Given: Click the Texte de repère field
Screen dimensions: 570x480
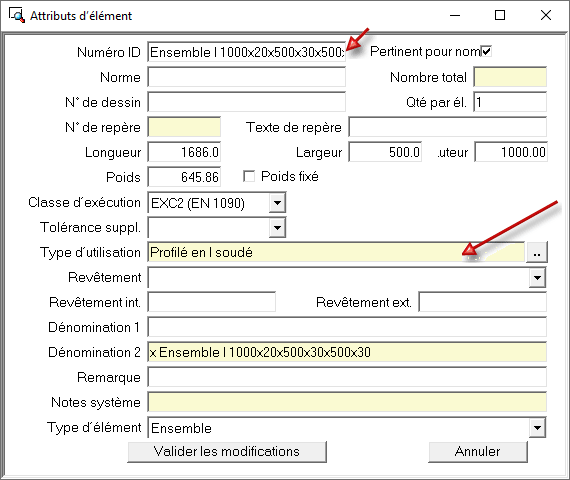Looking at the screenshot, I should (x=447, y=127).
